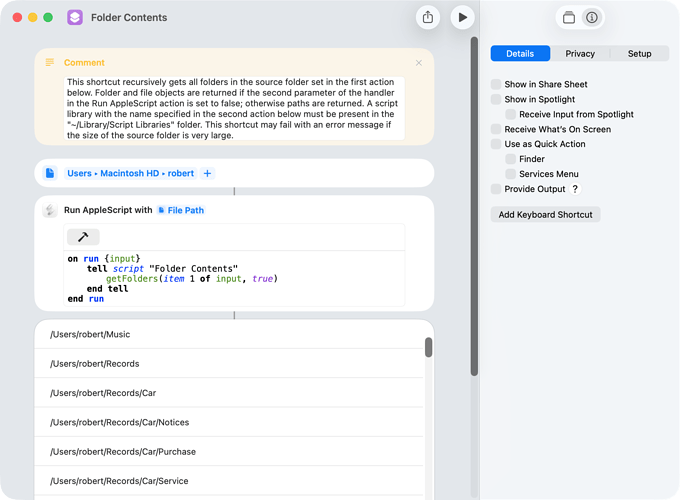680x500 pixels.
Task: Compile script with the hammer button
Action: point(83,237)
